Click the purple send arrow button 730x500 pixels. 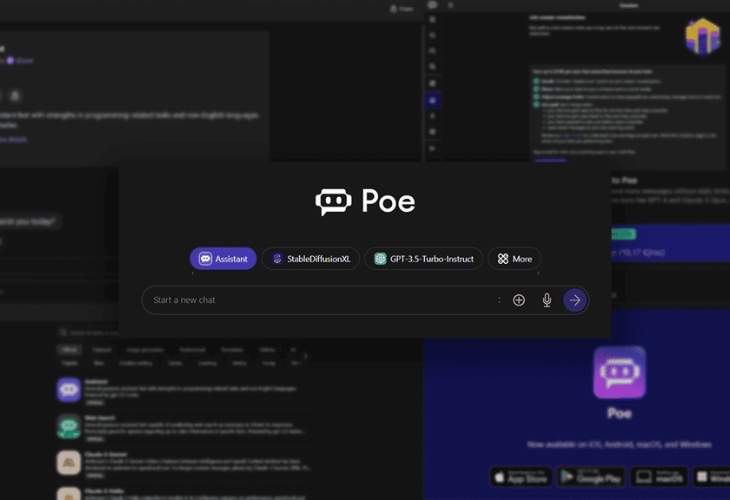[x=575, y=300]
